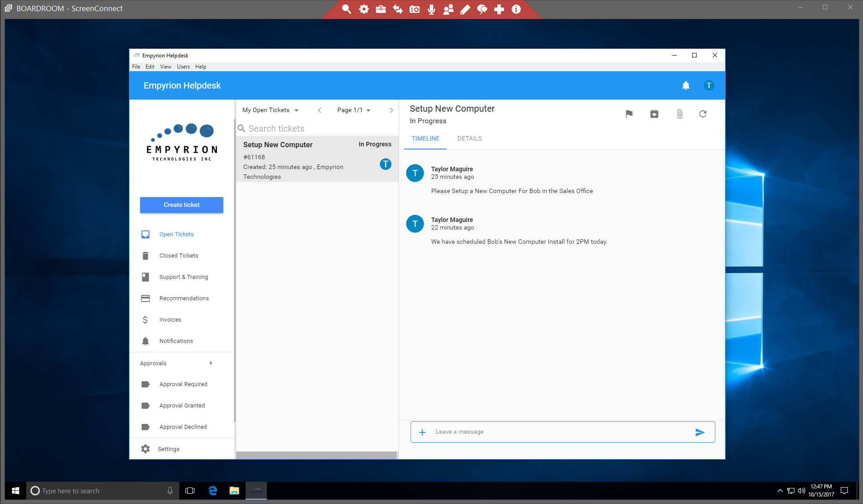Viewport: 863px width, 504px height.
Task: Click Taylor Maguire avatar on first message
Action: click(x=415, y=173)
